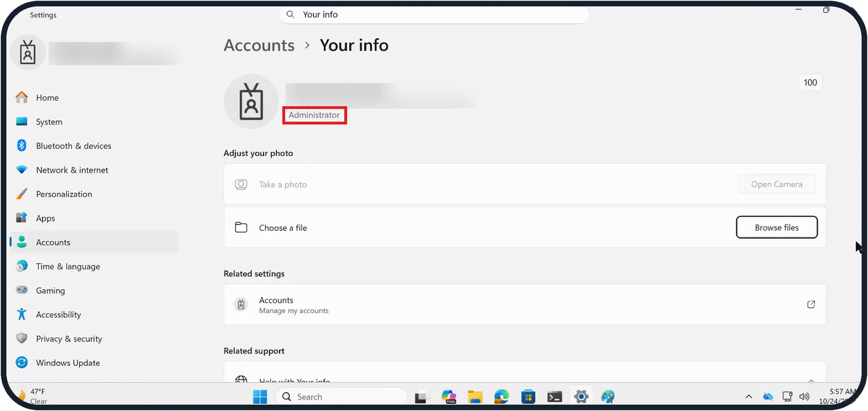Go to Accessibility settings
868x411 pixels.
[x=94, y=315]
